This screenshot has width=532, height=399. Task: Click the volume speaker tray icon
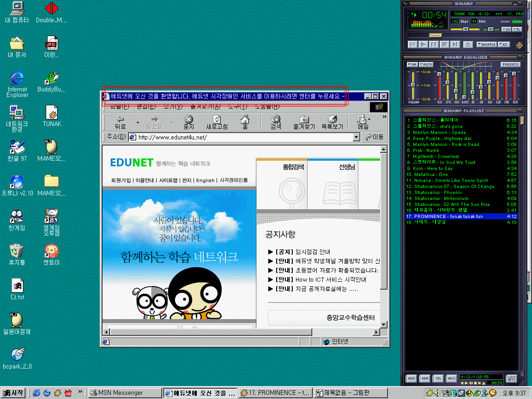(x=436, y=393)
